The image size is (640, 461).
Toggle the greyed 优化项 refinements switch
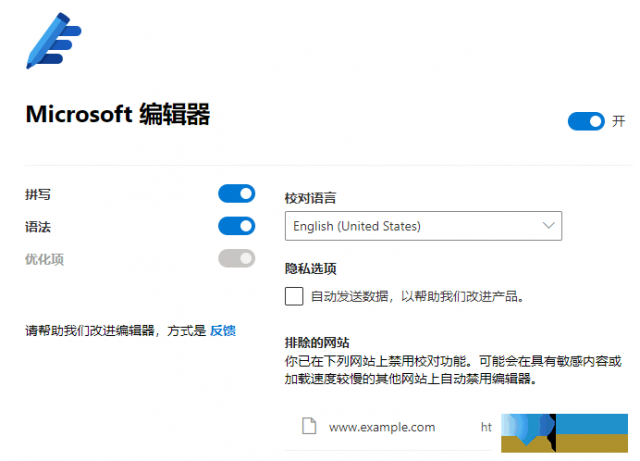237,258
